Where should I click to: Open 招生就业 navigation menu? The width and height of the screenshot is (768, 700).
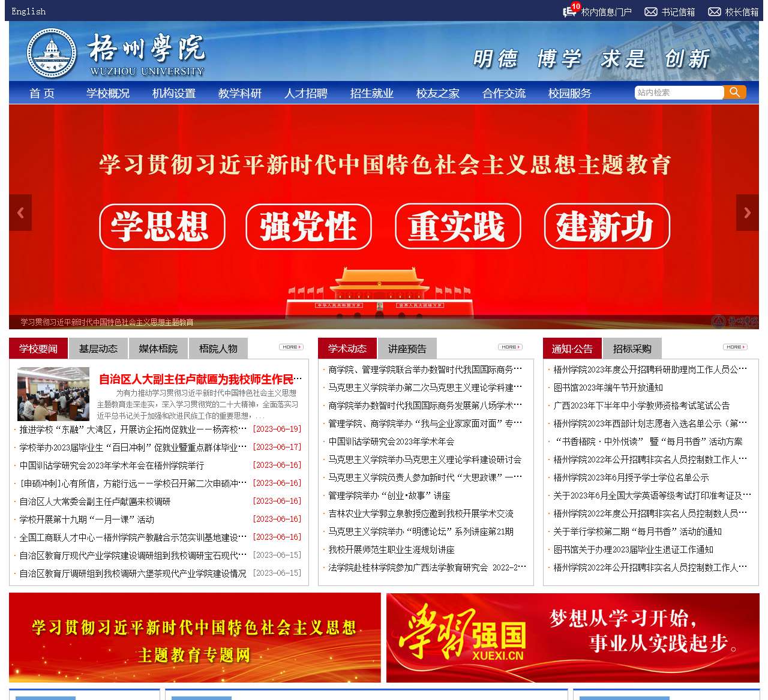pos(372,93)
